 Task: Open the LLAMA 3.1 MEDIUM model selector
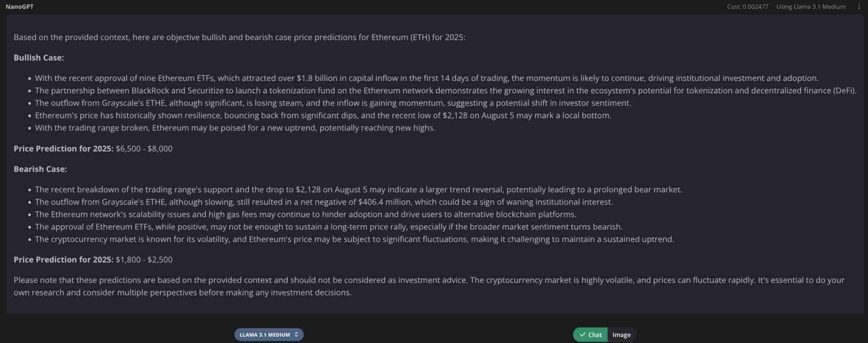[268, 334]
